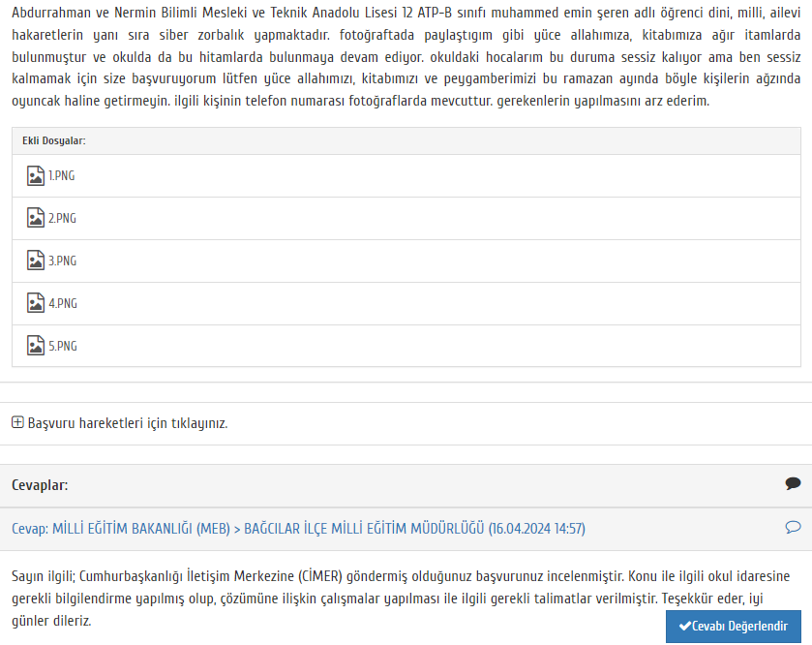The width and height of the screenshot is (812, 645).
Task: Click the outlined comment icon on the Bağcılar reply row
Action: [793, 528]
